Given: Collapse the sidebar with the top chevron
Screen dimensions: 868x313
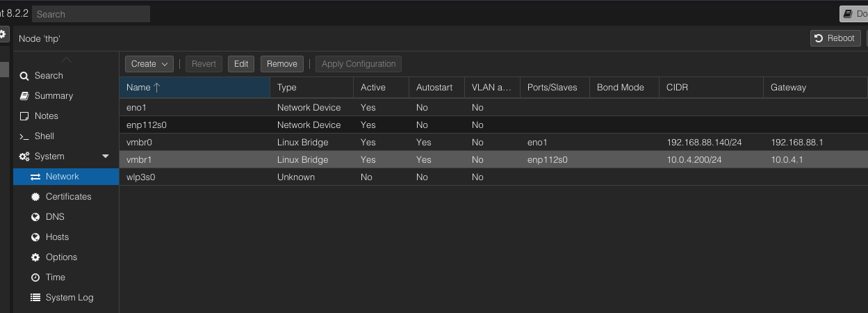Looking at the screenshot, I should click(x=66, y=60).
